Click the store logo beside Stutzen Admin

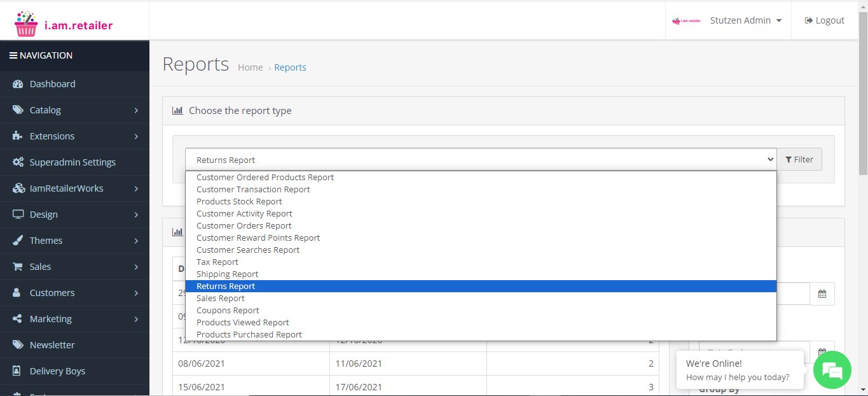coord(686,20)
